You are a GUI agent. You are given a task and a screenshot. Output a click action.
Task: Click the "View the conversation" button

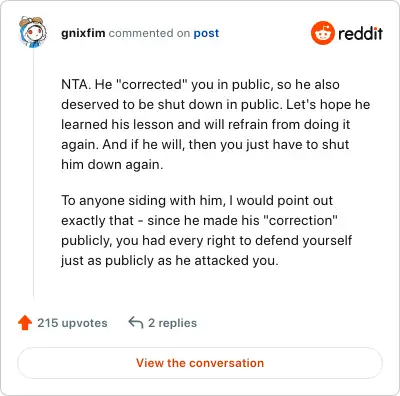[200, 363]
